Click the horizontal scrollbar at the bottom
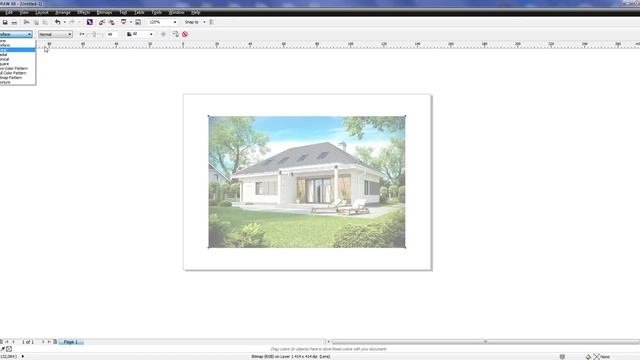This screenshot has width=640, height=360. [486, 342]
